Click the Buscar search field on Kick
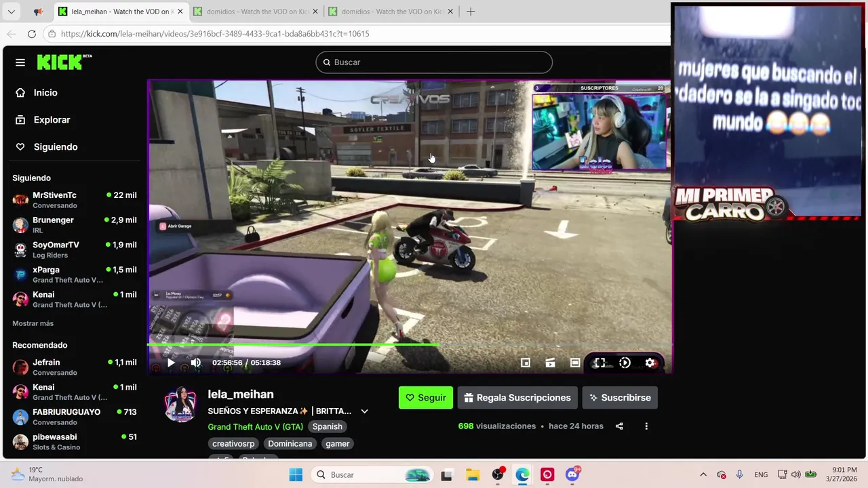Image resolution: width=868 pixels, height=488 pixels. 434,62
